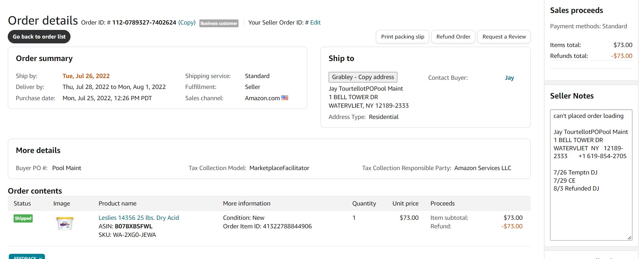Go back to order list
Viewport: 644px width, 259px height.
point(39,37)
